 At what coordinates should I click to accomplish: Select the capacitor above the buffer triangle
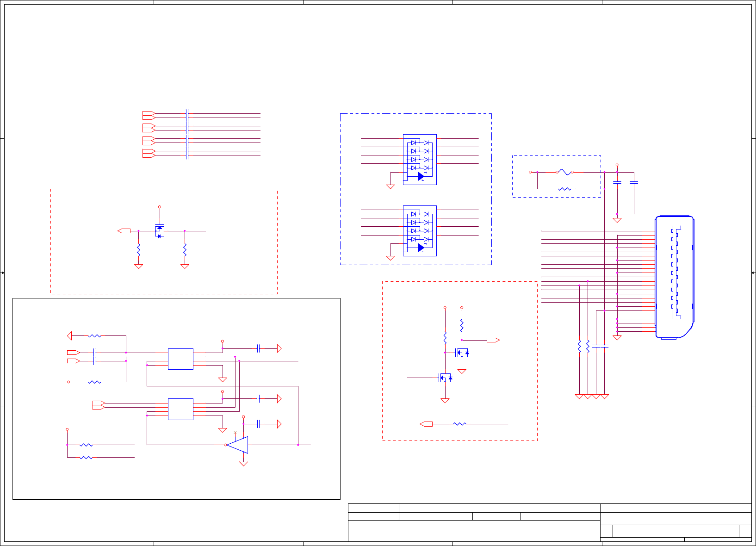tap(259, 423)
